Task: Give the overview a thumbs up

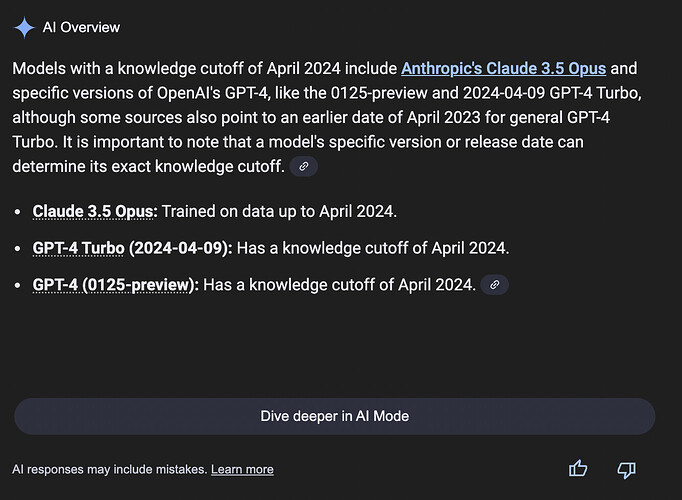Action: pos(578,468)
